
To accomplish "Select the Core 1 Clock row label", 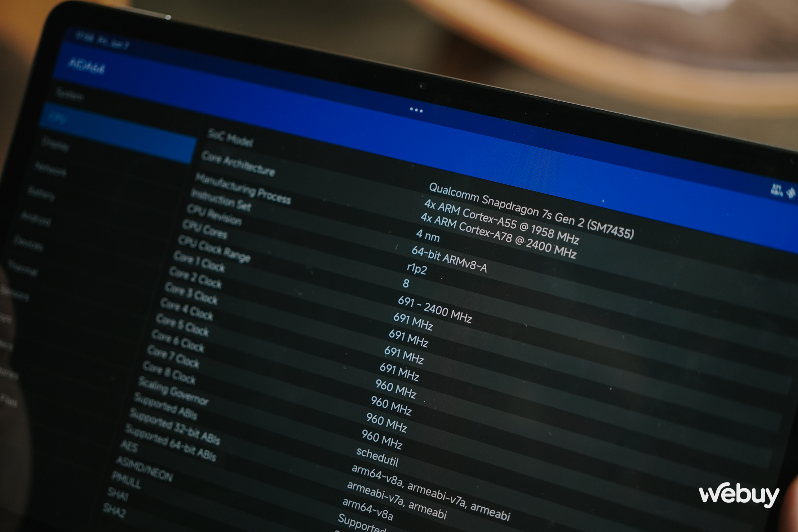I will point(199,262).
